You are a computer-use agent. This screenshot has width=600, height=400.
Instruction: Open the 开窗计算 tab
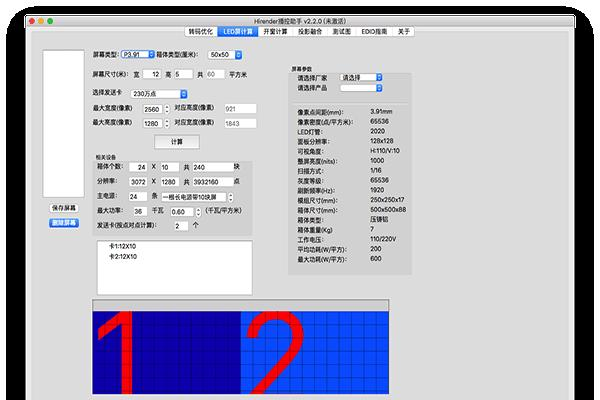coord(276,32)
